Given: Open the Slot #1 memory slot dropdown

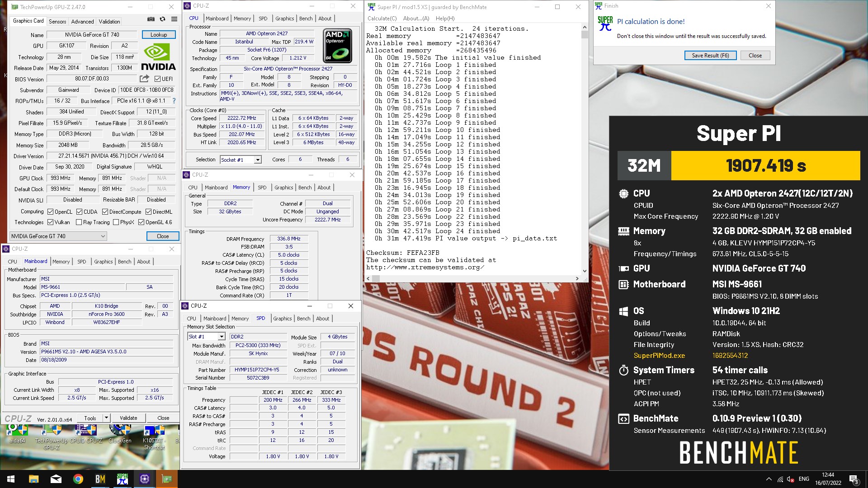Looking at the screenshot, I should (206, 337).
